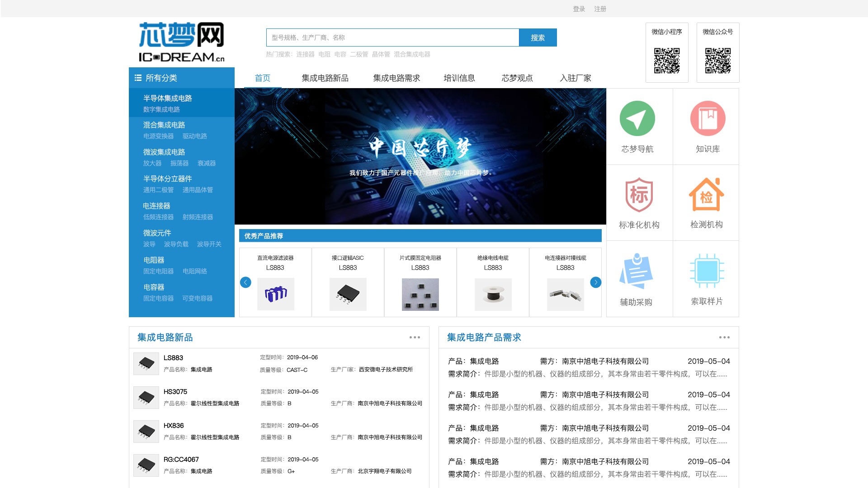Expand the 集成电路新品 more options ellipsis
This screenshot has width=868, height=488.
point(415,337)
